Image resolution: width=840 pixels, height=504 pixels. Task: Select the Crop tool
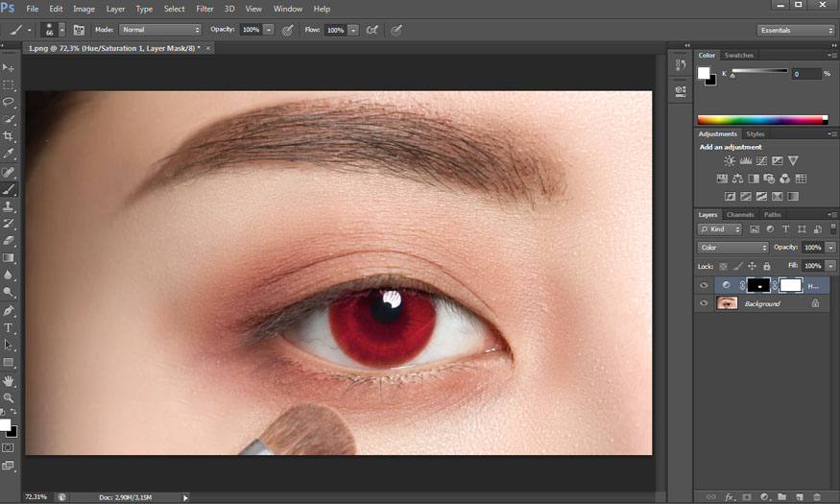pyautogui.click(x=8, y=136)
